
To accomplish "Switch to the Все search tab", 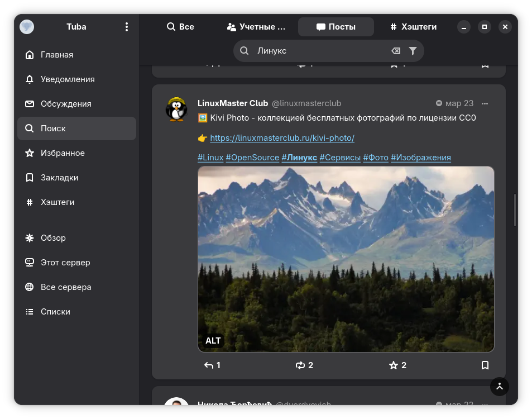I will tap(180, 27).
